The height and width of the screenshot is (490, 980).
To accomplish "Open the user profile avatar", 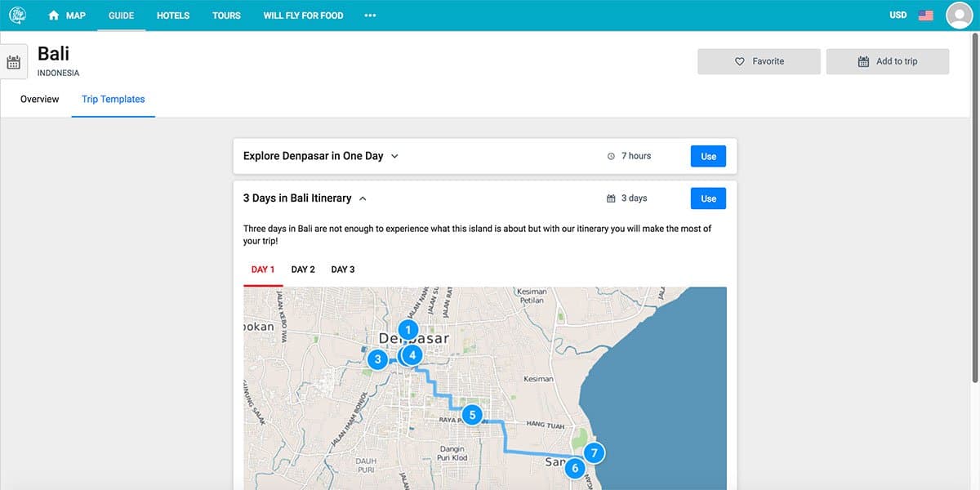I will click(959, 16).
